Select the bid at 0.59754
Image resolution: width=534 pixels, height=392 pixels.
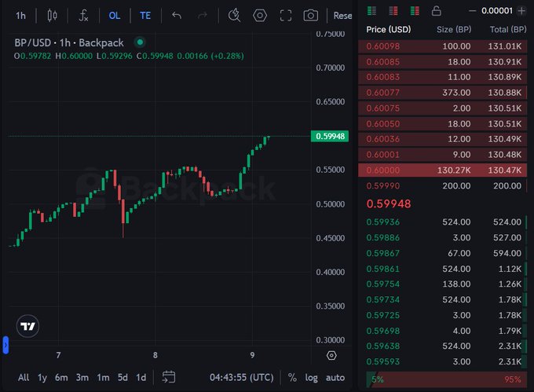[x=443, y=284]
